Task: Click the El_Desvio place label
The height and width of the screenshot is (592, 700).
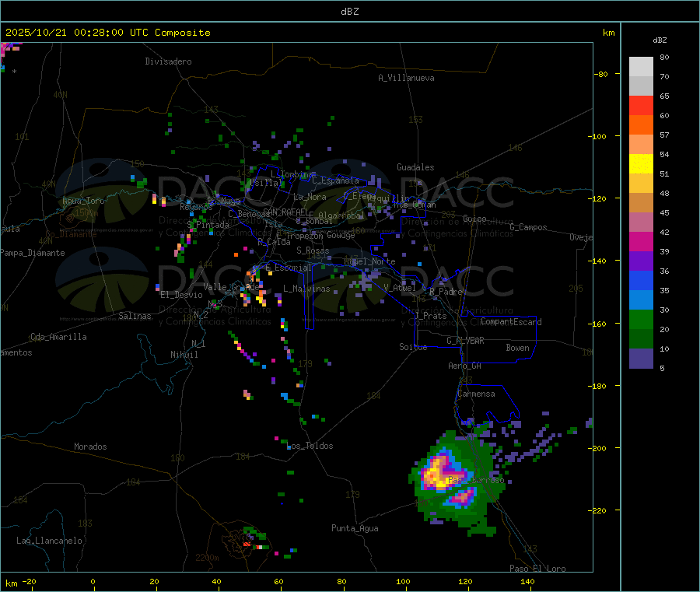Action: pyautogui.click(x=181, y=295)
